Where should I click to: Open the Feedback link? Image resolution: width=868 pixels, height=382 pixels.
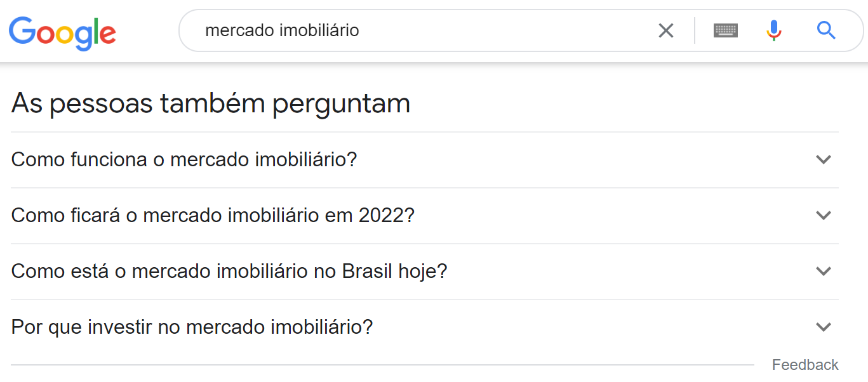[x=805, y=364]
